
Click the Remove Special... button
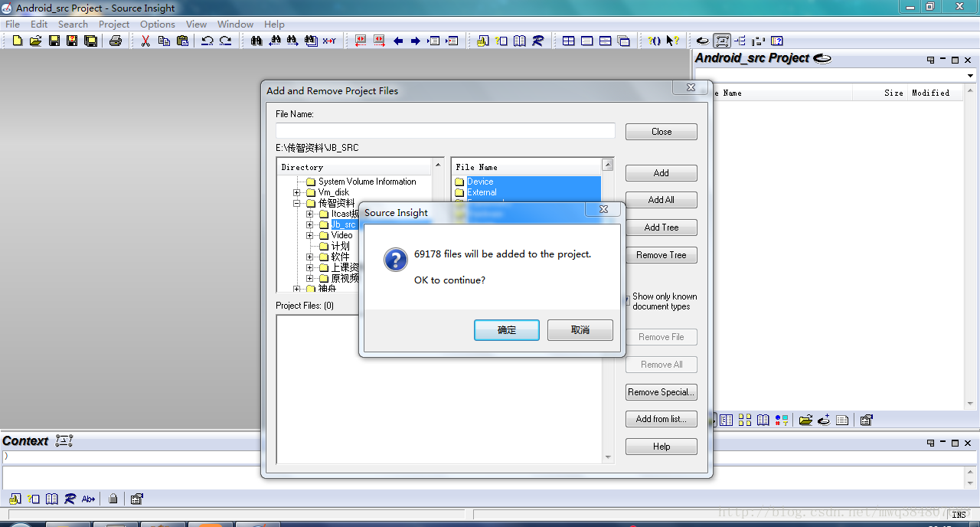661,392
